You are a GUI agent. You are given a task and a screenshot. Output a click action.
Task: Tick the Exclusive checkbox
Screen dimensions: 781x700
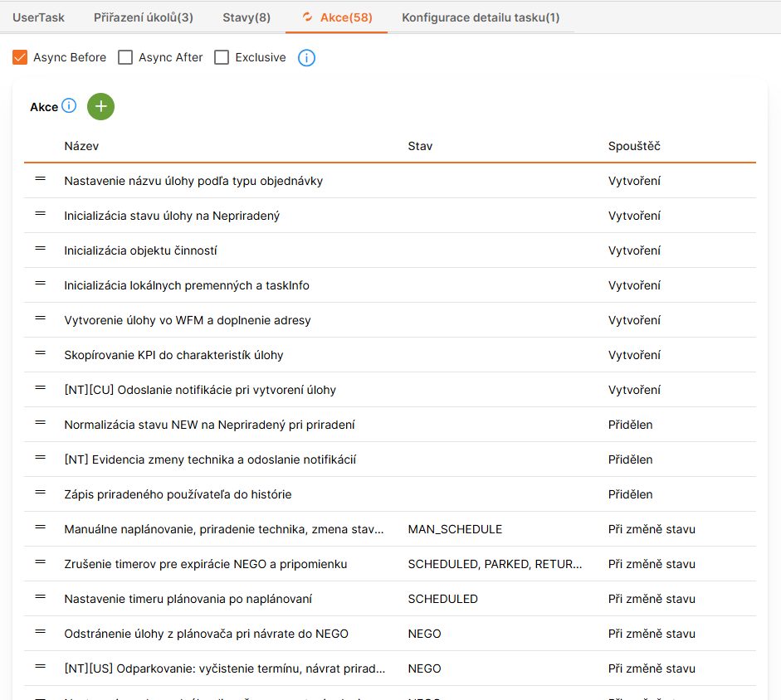[x=222, y=57]
